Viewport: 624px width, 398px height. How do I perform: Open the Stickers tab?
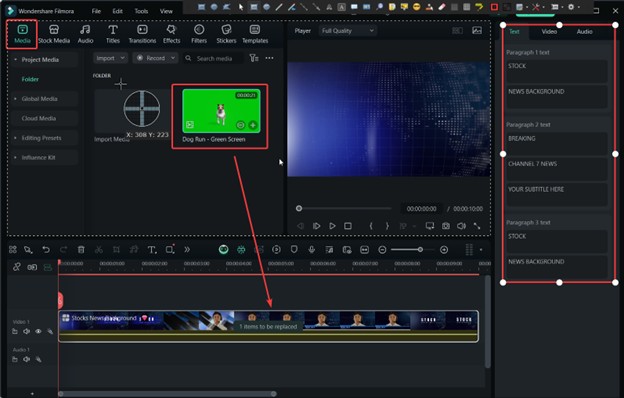[x=226, y=34]
